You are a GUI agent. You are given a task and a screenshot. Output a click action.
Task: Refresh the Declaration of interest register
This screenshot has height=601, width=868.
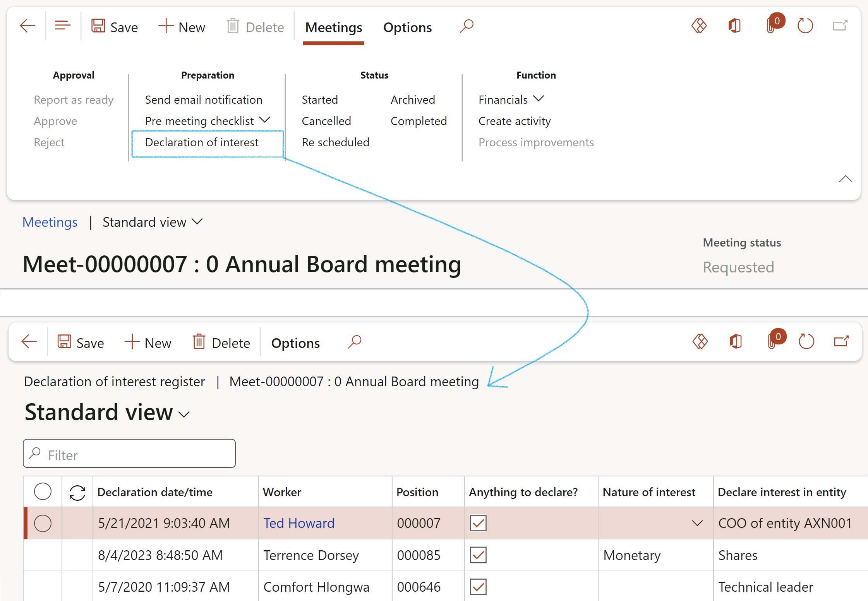[806, 342]
